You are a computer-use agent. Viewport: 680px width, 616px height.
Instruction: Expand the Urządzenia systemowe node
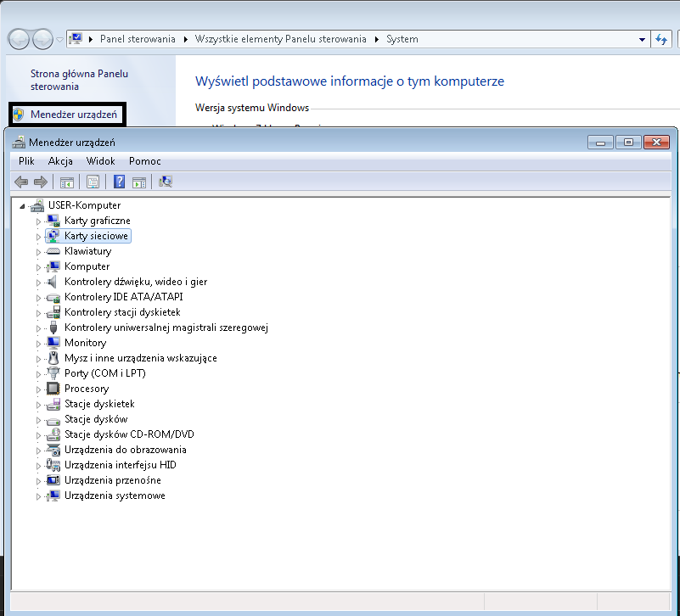pos(38,496)
